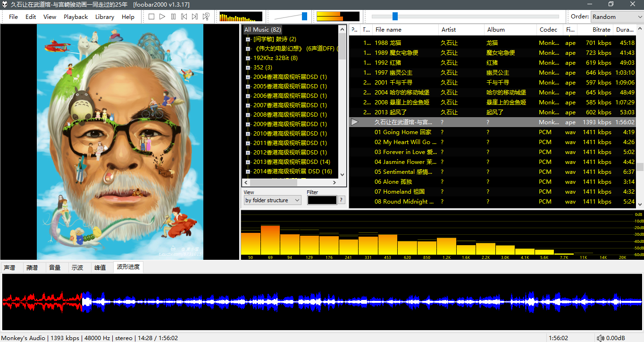This screenshot has width=644, height=342.
Task: Click inside the library Filter input field
Action: tap(322, 200)
